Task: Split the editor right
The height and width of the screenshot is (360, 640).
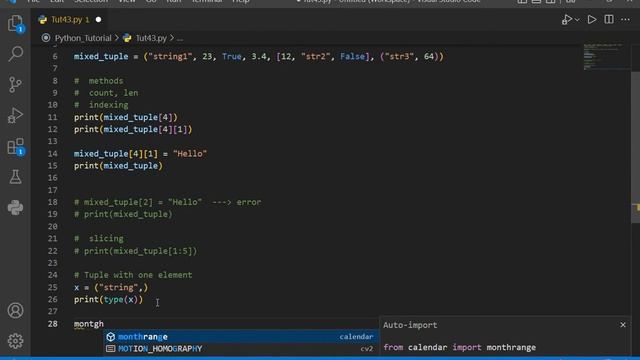Action: 609,20
